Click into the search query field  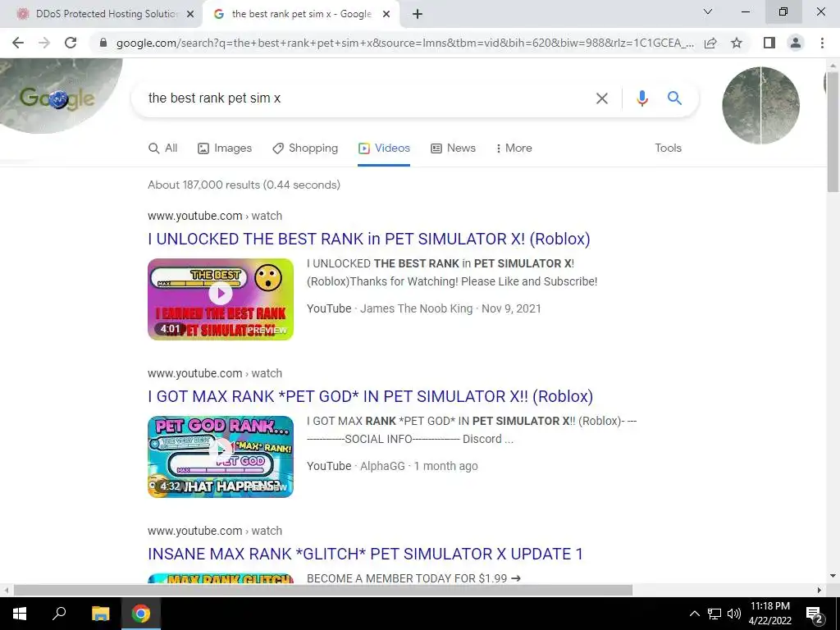(364, 98)
